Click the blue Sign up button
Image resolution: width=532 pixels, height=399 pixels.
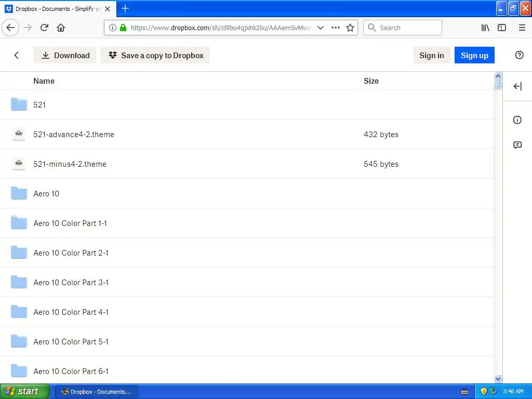[x=474, y=55]
